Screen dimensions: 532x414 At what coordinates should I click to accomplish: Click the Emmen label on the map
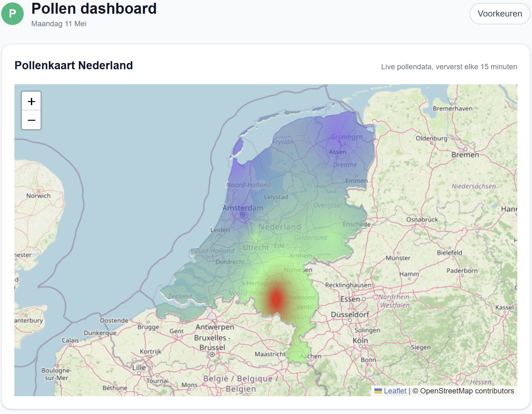(356, 181)
